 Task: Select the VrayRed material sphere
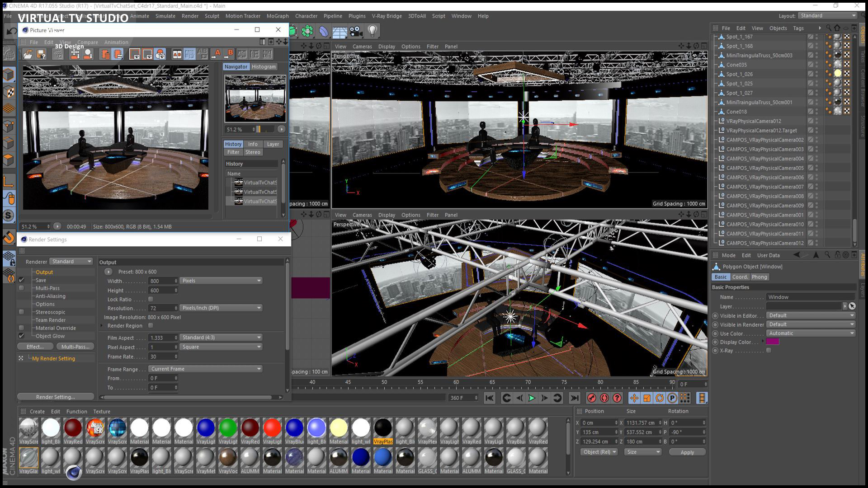(73, 428)
